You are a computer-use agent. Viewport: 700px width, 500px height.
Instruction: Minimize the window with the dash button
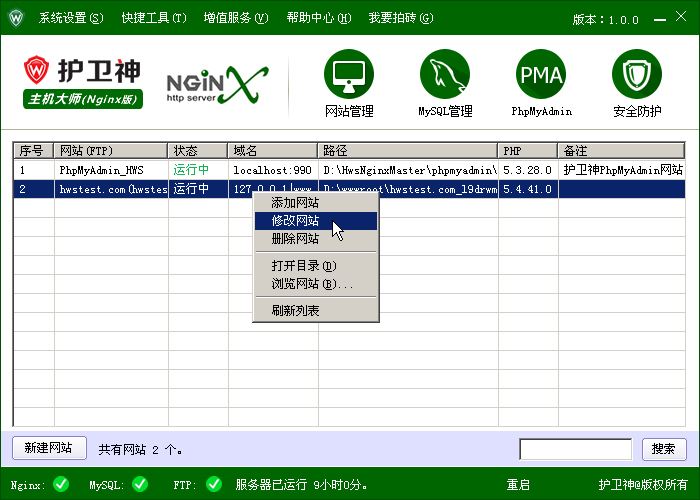(660, 19)
